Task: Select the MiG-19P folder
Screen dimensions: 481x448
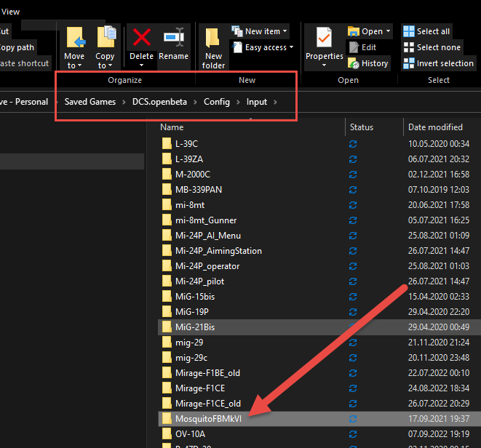Action: (192, 312)
